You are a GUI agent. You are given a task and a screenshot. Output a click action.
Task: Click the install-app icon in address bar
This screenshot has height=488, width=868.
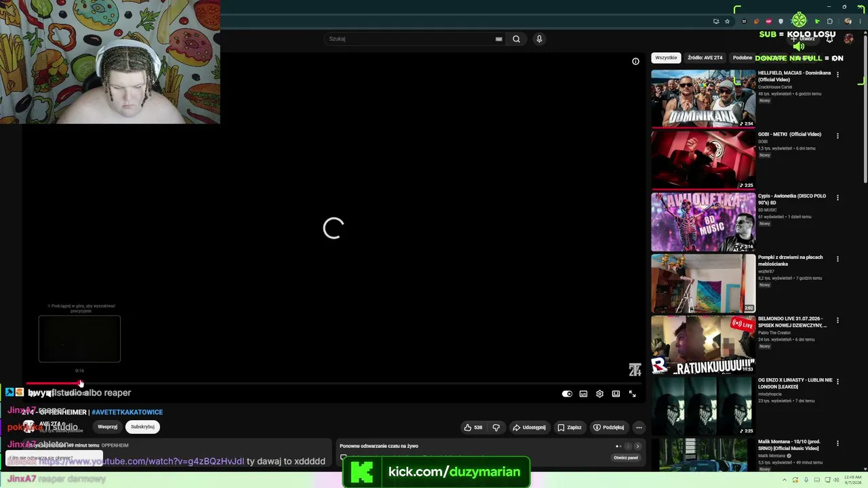click(715, 21)
